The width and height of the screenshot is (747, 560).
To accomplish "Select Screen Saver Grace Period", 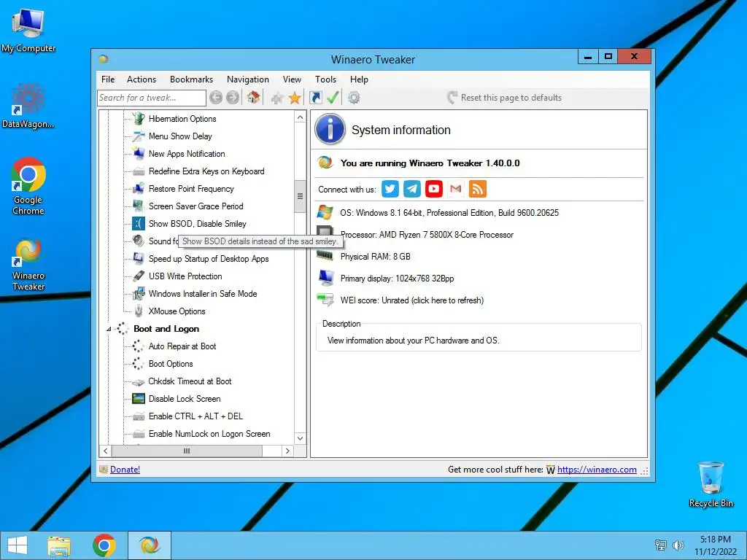I will (x=196, y=206).
